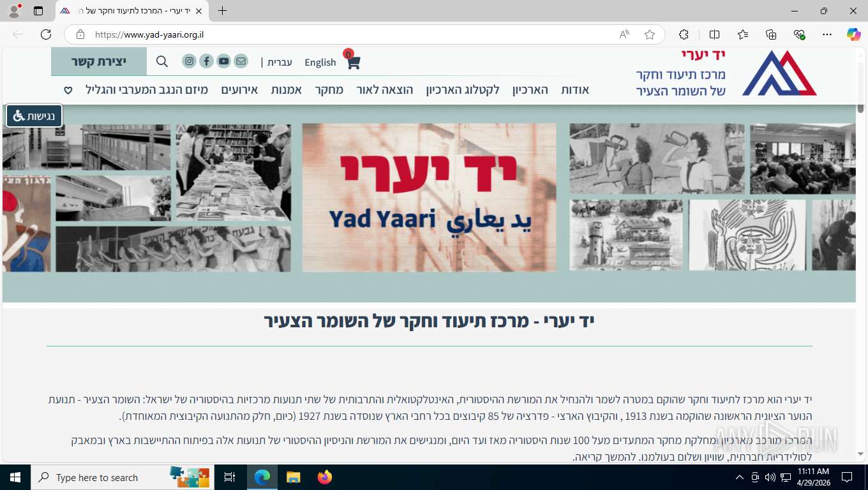Open browser Extensions puzzle icon
Image resolution: width=868 pixels, height=490 pixels.
coord(684,34)
